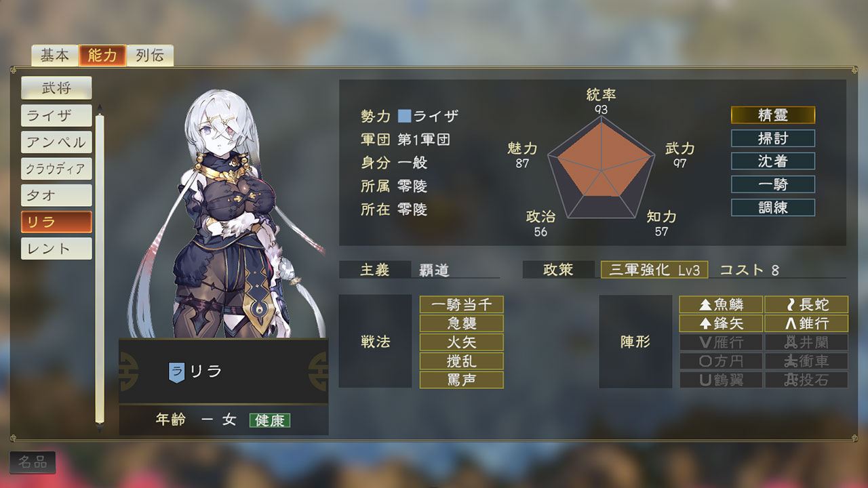Viewport: 868px width, 488px height.
Task: Click the 健康 status badge
Action: point(270,420)
